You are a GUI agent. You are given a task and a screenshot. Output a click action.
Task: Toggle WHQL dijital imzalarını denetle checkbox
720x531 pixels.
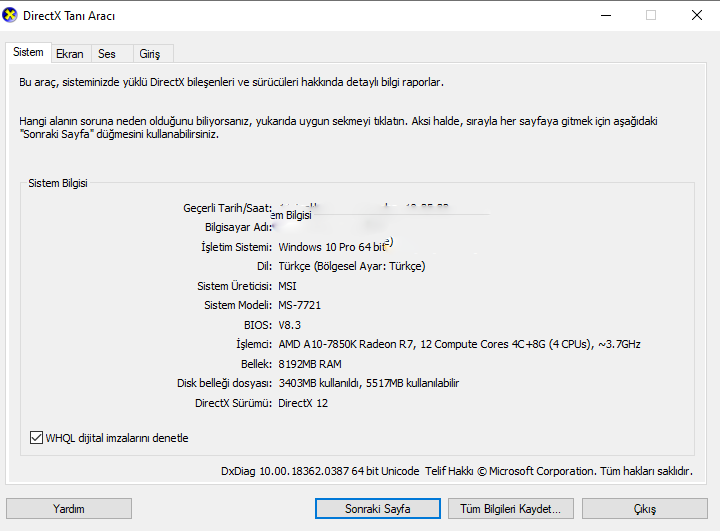pos(36,438)
